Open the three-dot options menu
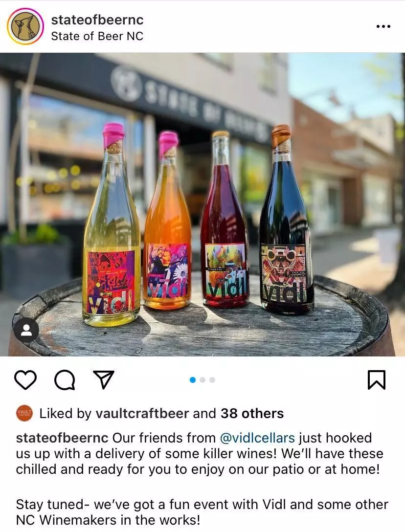Image resolution: width=405 pixels, height=532 pixels. click(x=383, y=26)
